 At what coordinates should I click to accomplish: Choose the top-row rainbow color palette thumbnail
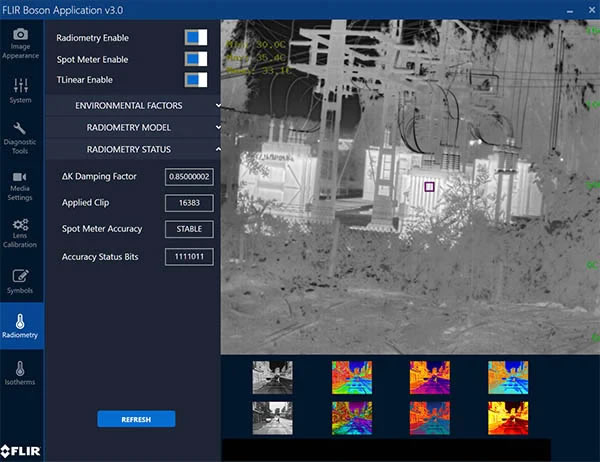(350, 376)
